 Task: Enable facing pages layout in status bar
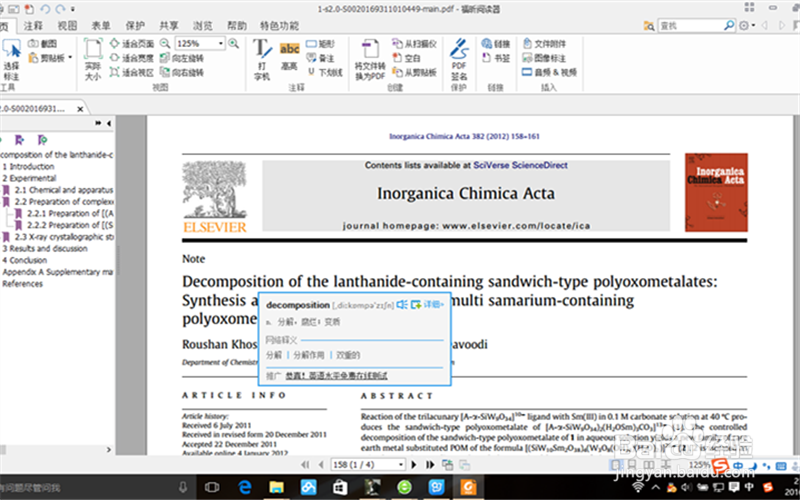tap(649, 465)
